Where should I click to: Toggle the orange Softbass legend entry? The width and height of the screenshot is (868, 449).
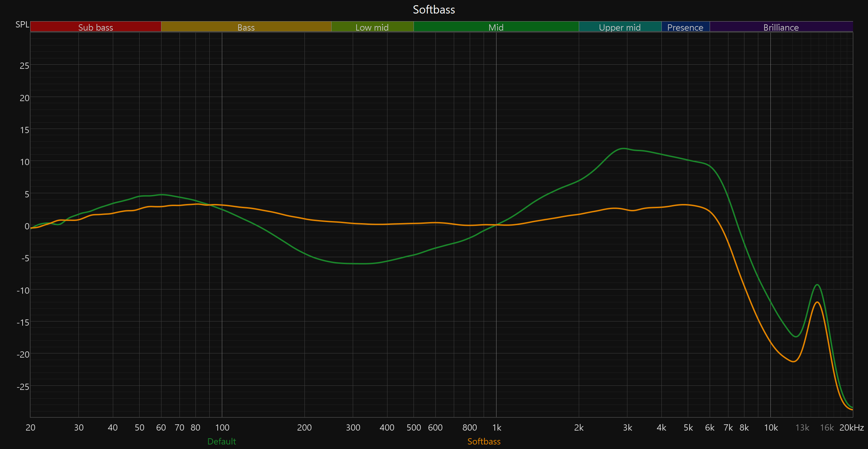(484, 441)
